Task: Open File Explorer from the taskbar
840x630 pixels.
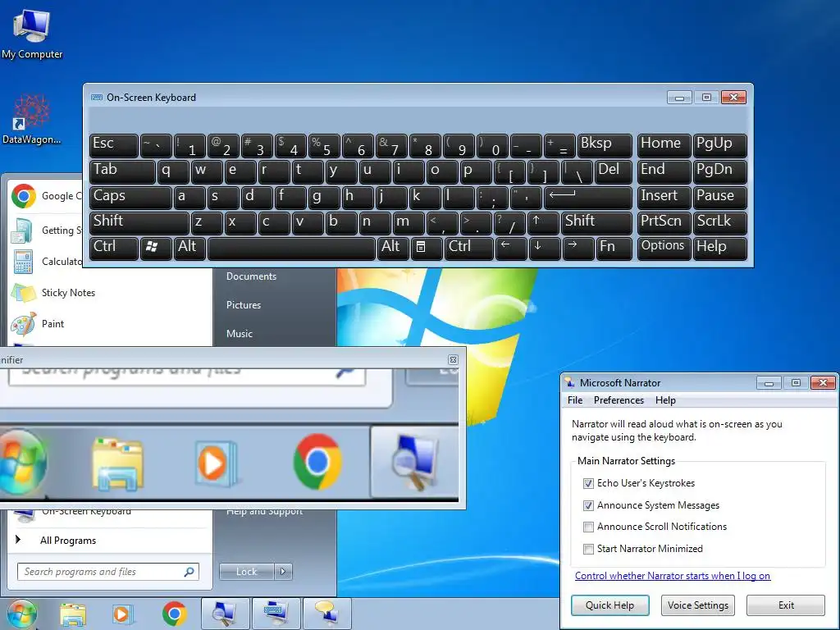Action: (x=73, y=614)
